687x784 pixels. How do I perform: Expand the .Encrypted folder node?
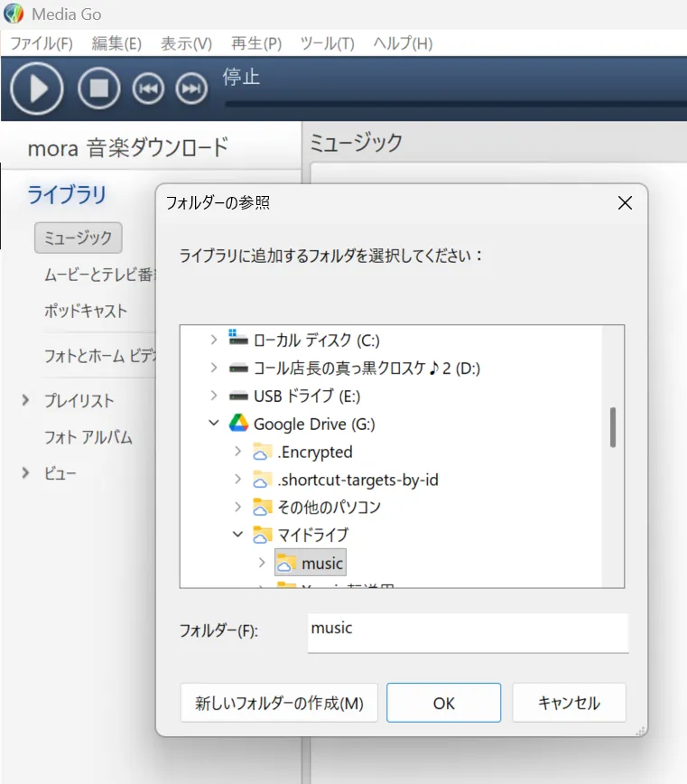237,452
